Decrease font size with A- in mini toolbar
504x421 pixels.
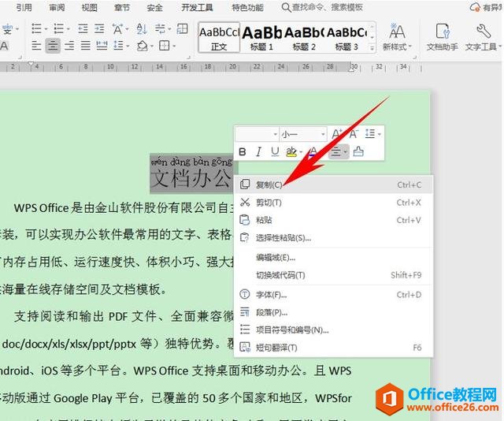tap(354, 133)
